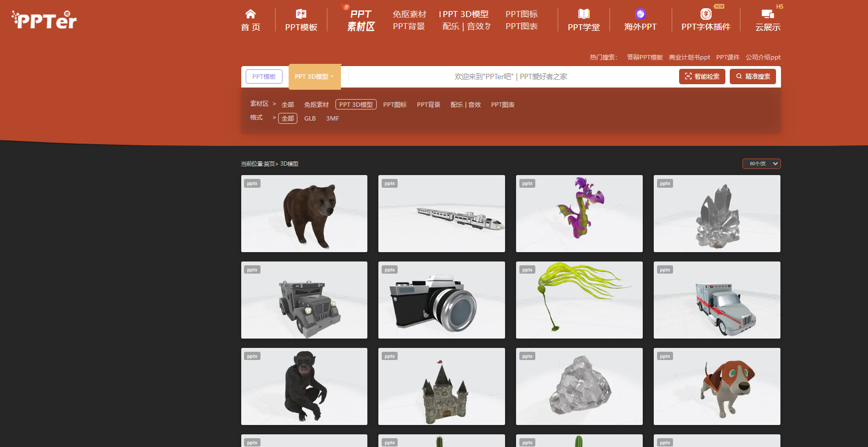The width and height of the screenshot is (868, 447).
Task: Click the 精准搜索 search button
Action: pos(753,77)
